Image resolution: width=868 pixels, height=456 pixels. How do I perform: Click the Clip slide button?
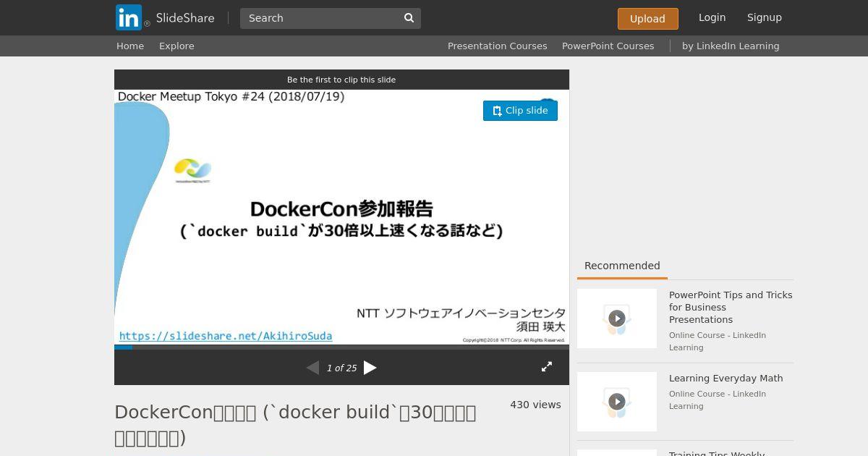click(520, 111)
